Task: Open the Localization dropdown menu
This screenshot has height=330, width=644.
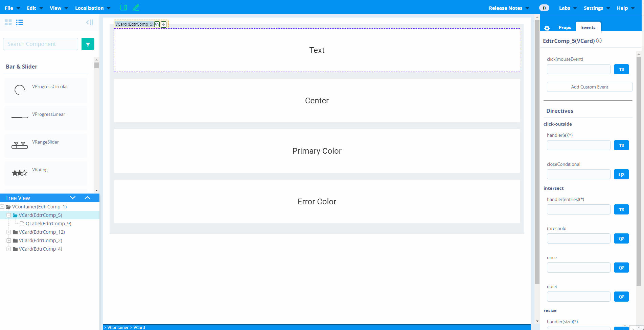Action: (x=92, y=8)
